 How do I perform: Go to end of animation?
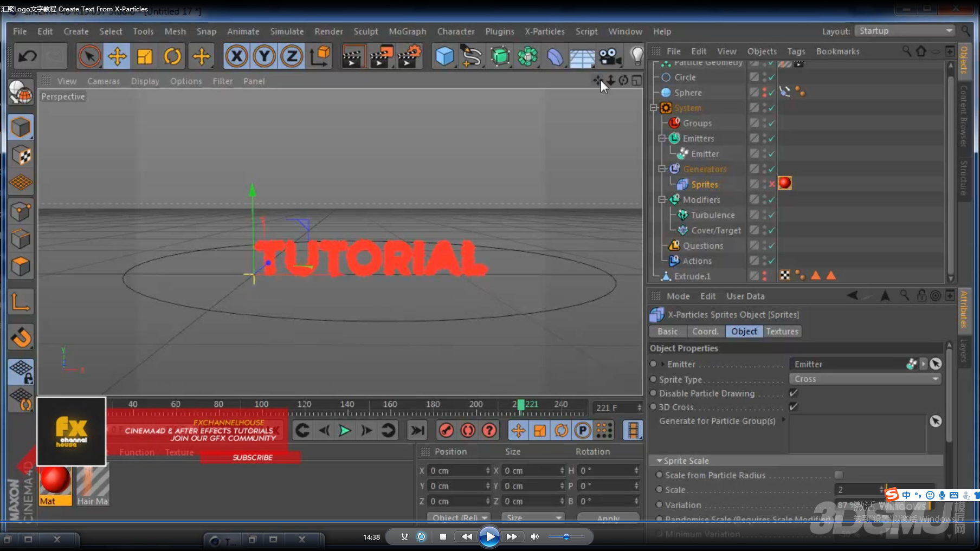(x=417, y=431)
